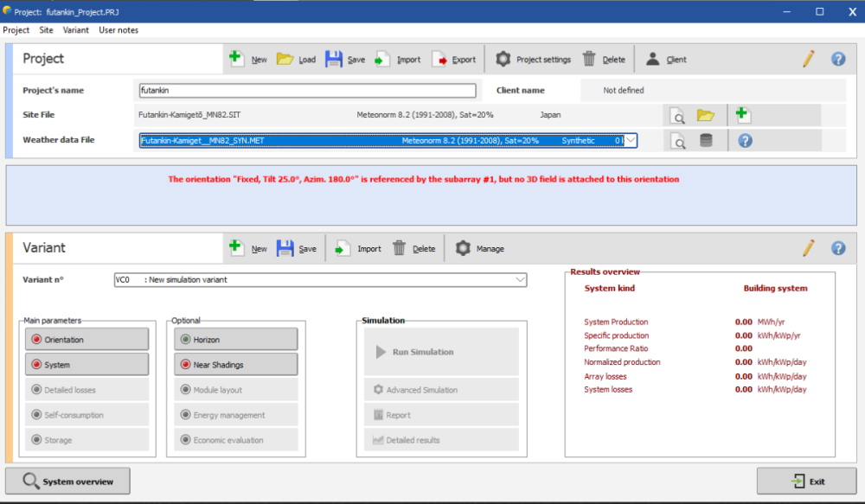Click the Project's name input field
This screenshot has width=865, height=504.
[307, 91]
